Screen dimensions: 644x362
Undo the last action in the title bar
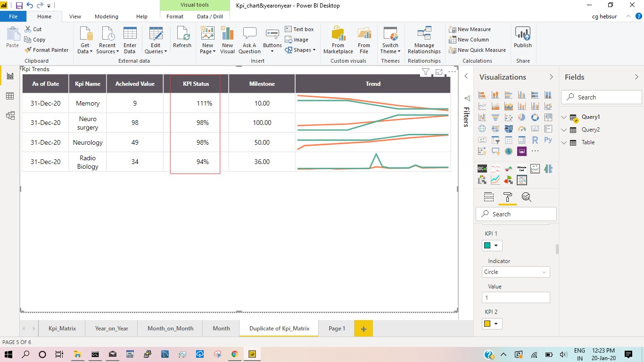30,6
